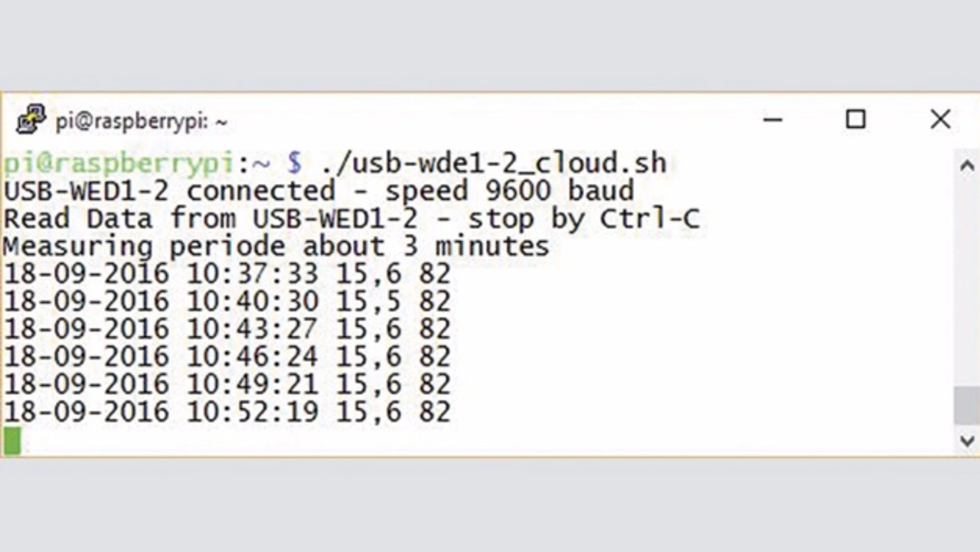Click the green terminal cursor block
Viewport: 980px width, 552px height.
pyautogui.click(x=12, y=441)
